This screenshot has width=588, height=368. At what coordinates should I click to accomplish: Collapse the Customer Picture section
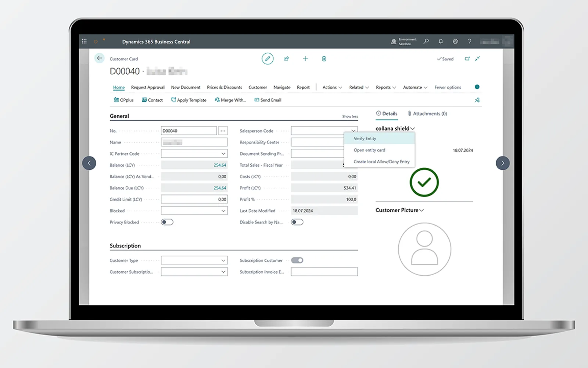(399, 210)
